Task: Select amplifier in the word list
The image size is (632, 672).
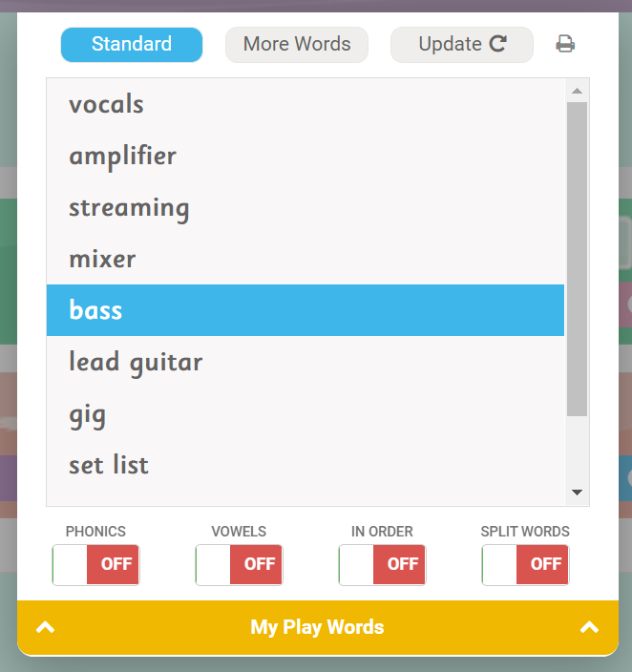Action: click(x=122, y=156)
